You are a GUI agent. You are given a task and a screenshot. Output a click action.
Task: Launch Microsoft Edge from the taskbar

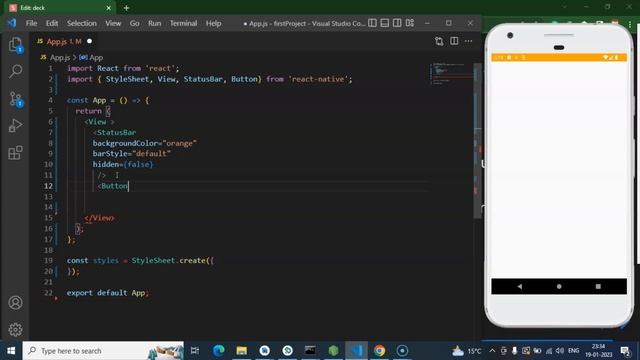[x=218, y=351]
